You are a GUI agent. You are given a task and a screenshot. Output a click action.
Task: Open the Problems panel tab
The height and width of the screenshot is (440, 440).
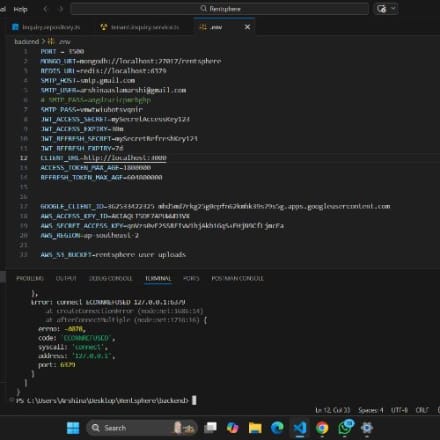pyautogui.click(x=30, y=278)
